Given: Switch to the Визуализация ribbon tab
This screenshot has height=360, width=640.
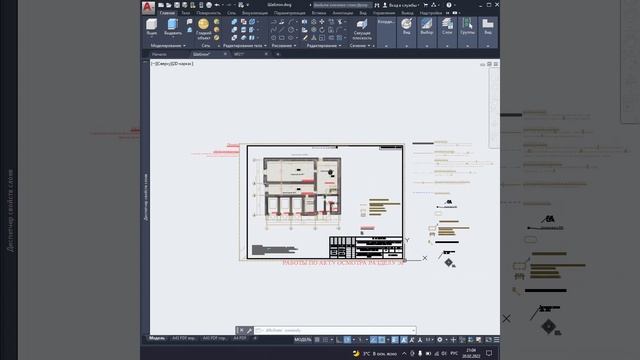Looking at the screenshot, I should [255, 13].
